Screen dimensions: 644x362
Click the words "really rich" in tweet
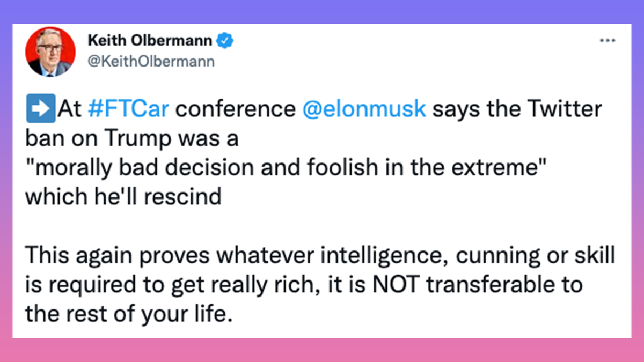coord(240,284)
